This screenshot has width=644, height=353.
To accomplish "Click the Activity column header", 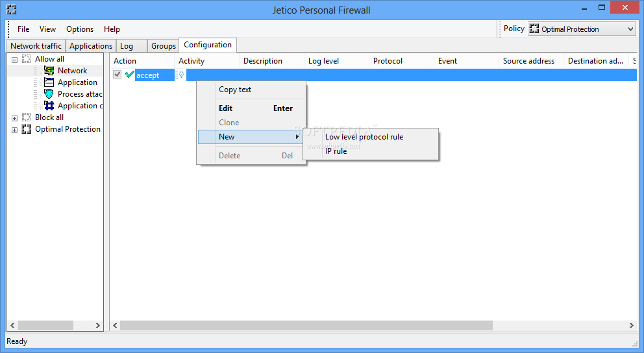I will click(207, 61).
